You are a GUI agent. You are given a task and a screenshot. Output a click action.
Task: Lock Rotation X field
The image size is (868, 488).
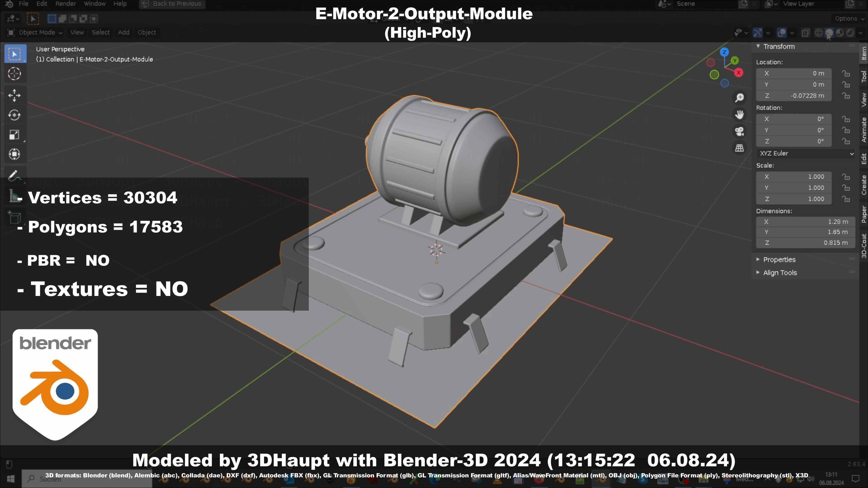[x=846, y=119]
